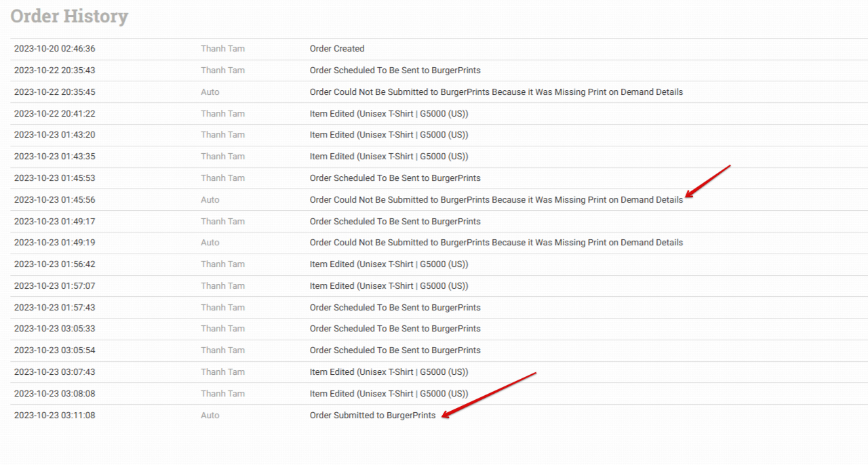Image resolution: width=868 pixels, height=465 pixels.
Task: Select the 'Order Created' history entry
Action: tap(337, 49)
